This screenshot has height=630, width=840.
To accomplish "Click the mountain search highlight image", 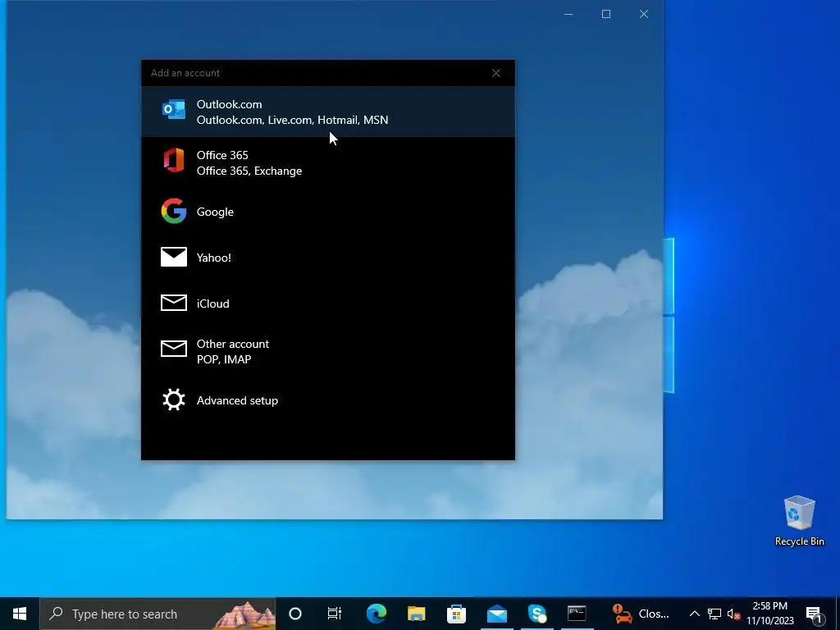I will tap(244, 614).
